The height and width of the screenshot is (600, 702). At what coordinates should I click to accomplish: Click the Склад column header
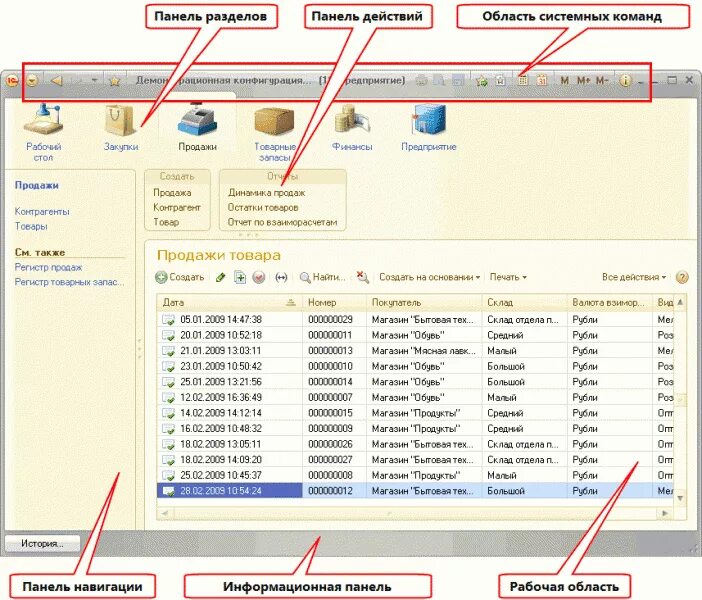coord(524,303)
